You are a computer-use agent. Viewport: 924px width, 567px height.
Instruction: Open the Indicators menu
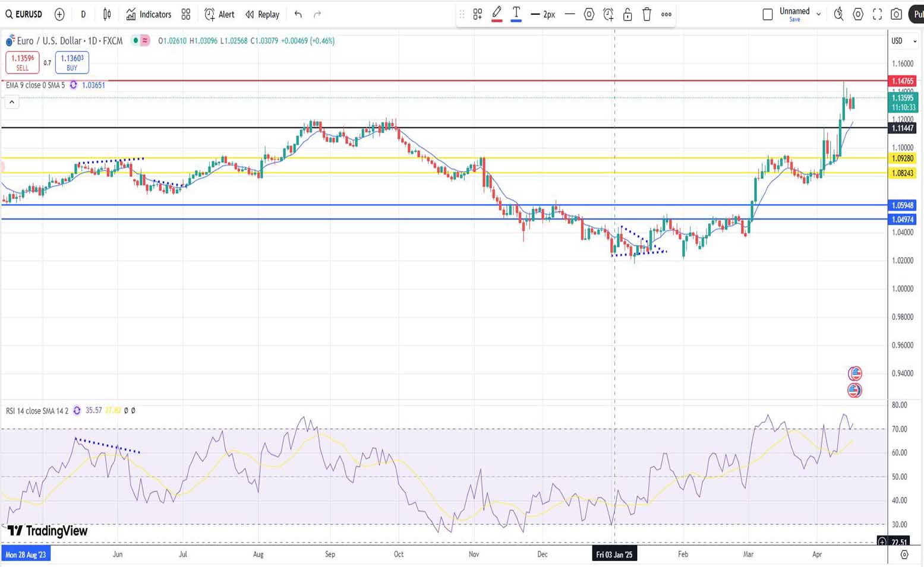(149, 14)
